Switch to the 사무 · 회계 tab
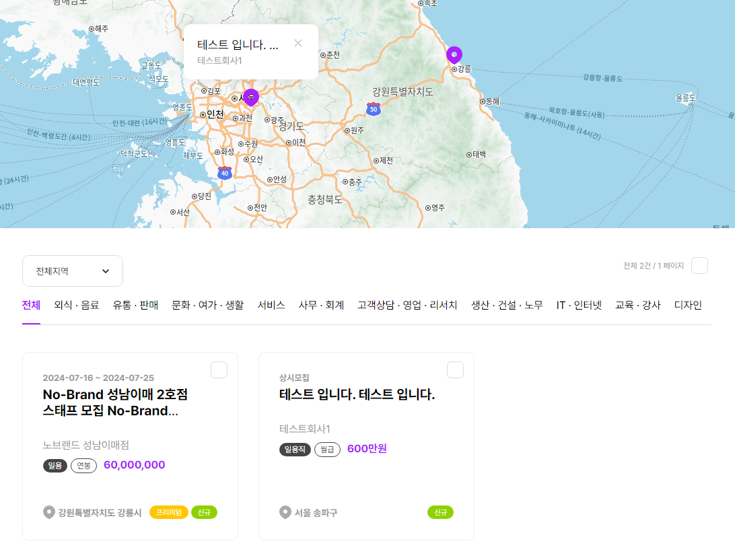Screen dimensions: 735x560 coord(321,305)
